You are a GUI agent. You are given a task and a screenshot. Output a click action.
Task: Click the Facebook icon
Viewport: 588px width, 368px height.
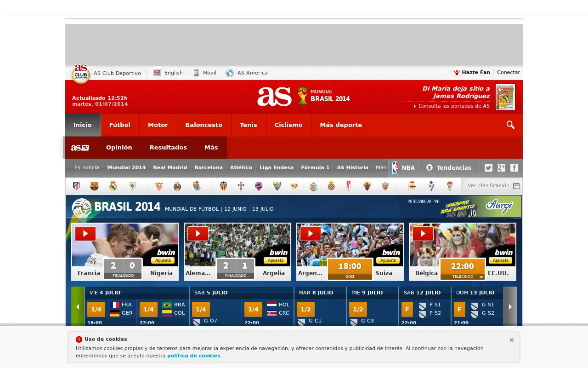514,167
